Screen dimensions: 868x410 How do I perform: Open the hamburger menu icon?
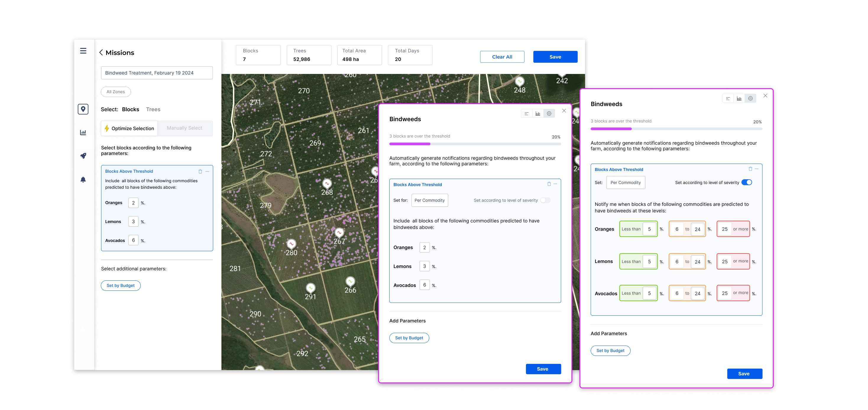click(83, 51)
